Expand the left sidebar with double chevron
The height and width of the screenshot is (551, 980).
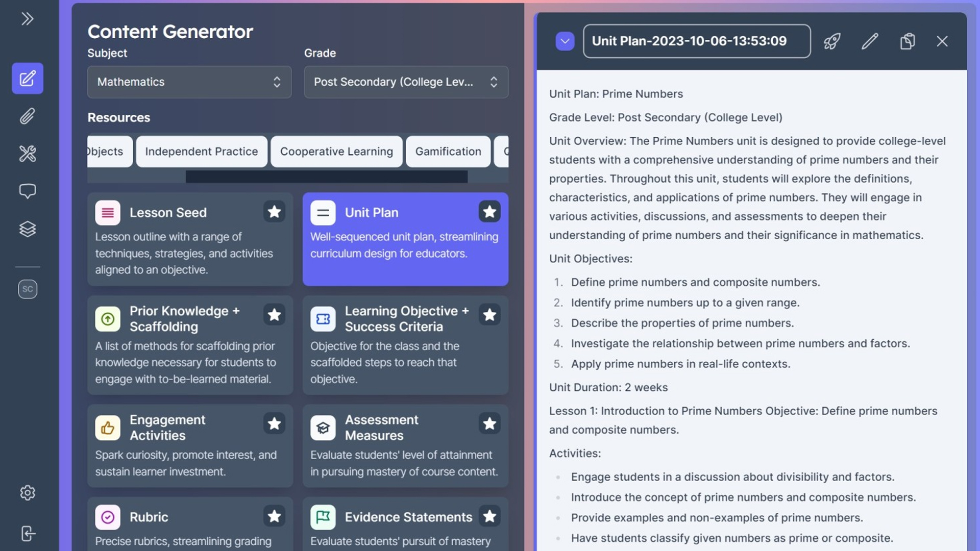click(28, 19)
